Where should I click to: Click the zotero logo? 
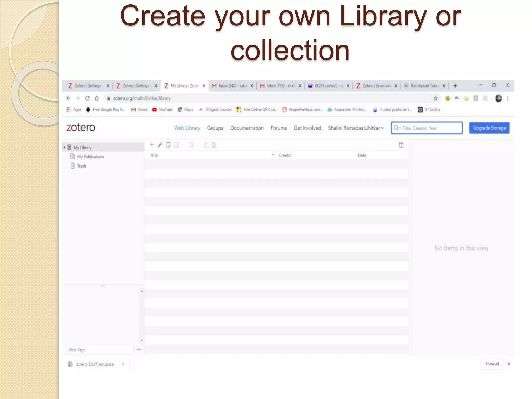(x=81, y=128)
